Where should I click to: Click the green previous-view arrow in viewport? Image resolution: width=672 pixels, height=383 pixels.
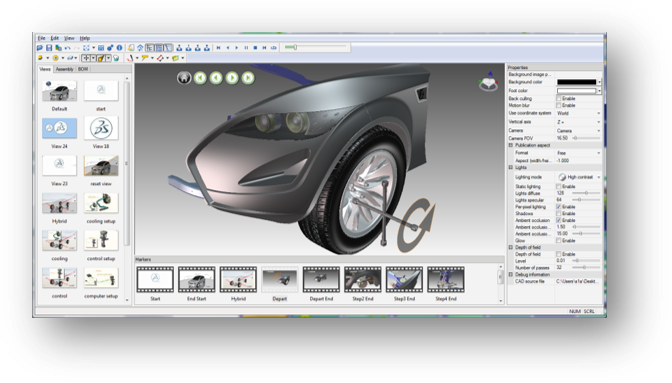point(216,78)
